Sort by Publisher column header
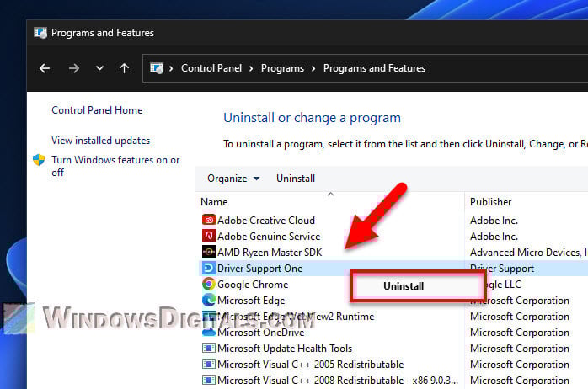 coord(490,202)
